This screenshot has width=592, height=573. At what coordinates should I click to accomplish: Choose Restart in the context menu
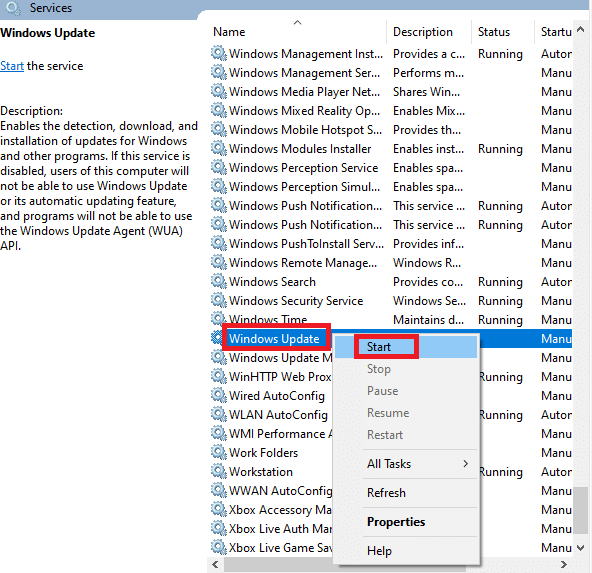406,434
